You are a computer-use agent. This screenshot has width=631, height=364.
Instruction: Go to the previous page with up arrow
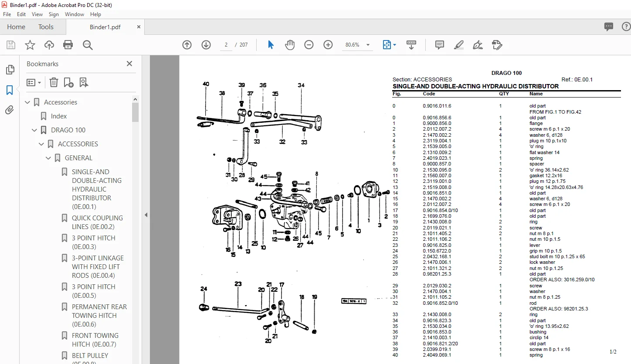[x=187, y=45]
